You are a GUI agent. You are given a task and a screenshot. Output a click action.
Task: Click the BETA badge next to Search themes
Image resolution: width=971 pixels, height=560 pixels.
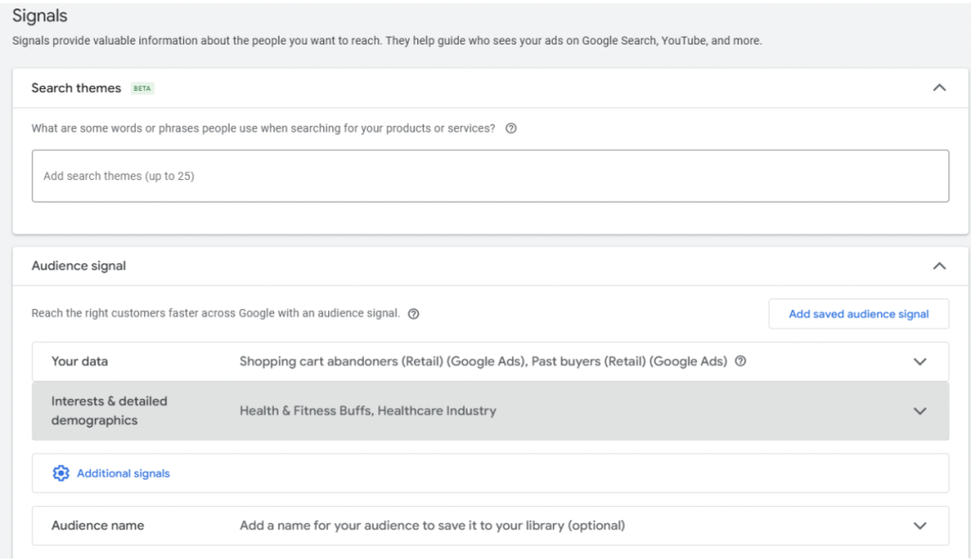142,88
